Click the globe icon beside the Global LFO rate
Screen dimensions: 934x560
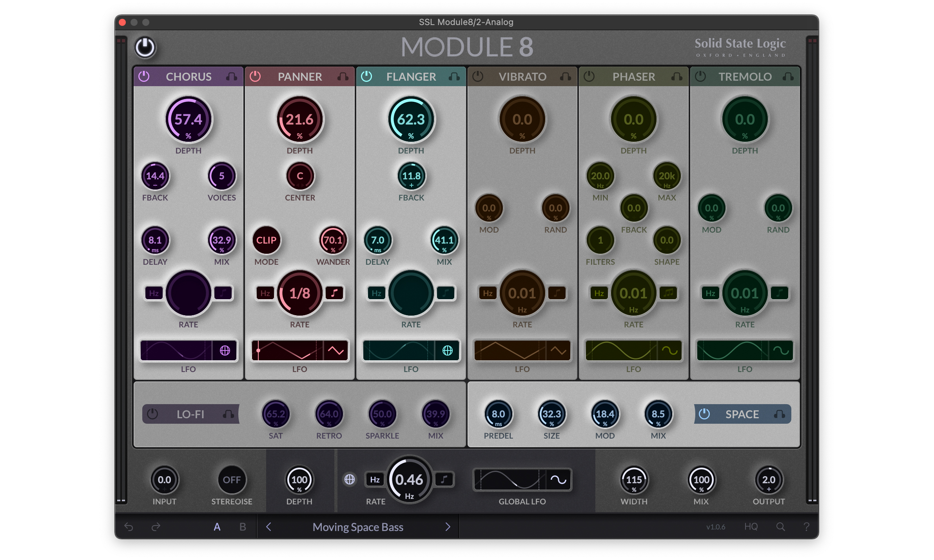click(350, 479)
